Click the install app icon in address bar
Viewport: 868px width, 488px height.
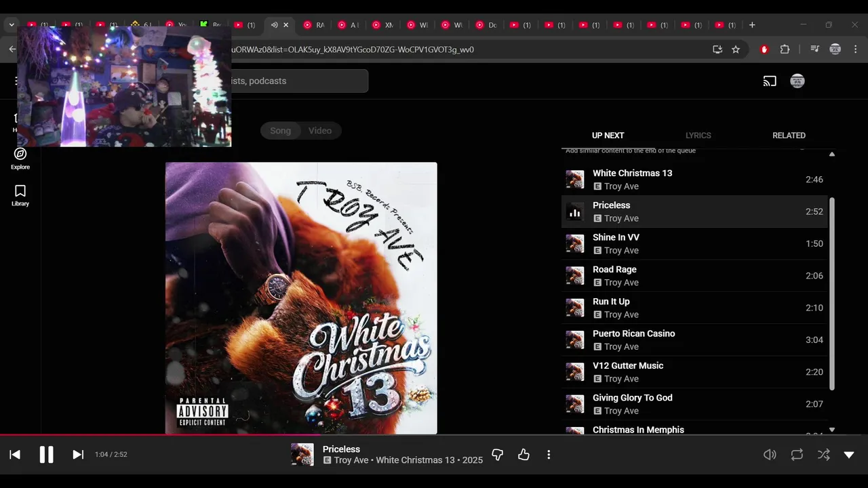(717, 49)
